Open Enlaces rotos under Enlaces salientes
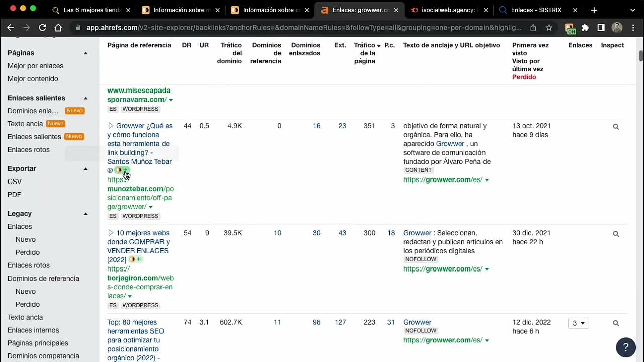 coord(29,150)
